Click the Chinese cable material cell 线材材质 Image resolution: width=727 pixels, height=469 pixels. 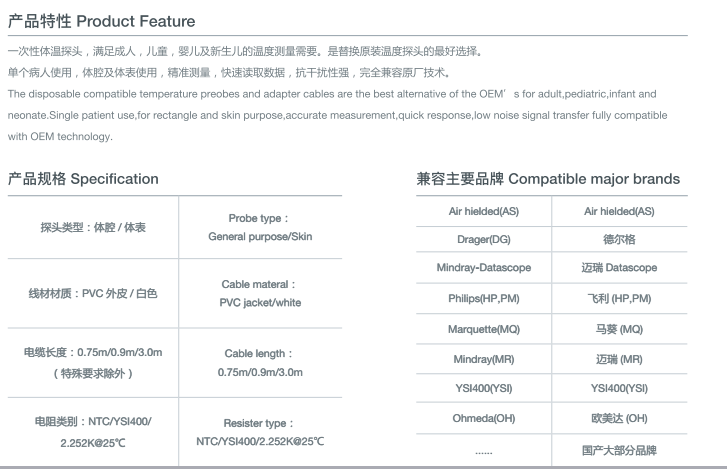(x=93, y=294)
